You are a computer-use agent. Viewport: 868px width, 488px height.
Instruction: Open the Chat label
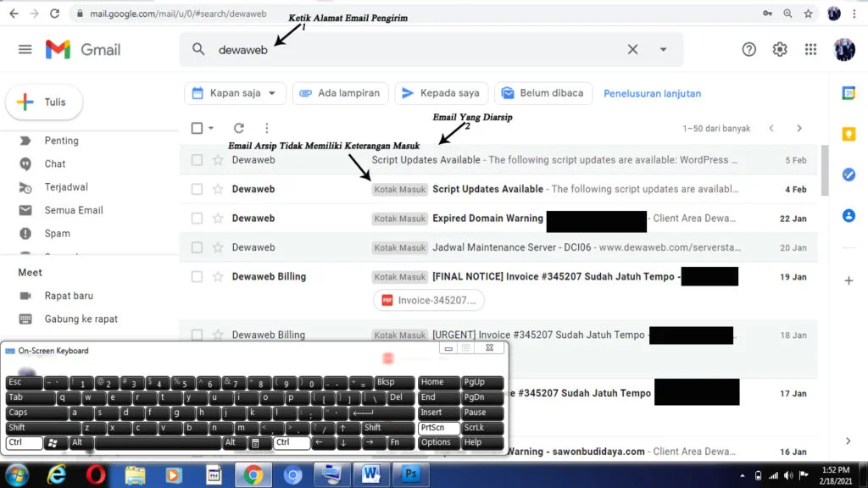pos(55,164)
